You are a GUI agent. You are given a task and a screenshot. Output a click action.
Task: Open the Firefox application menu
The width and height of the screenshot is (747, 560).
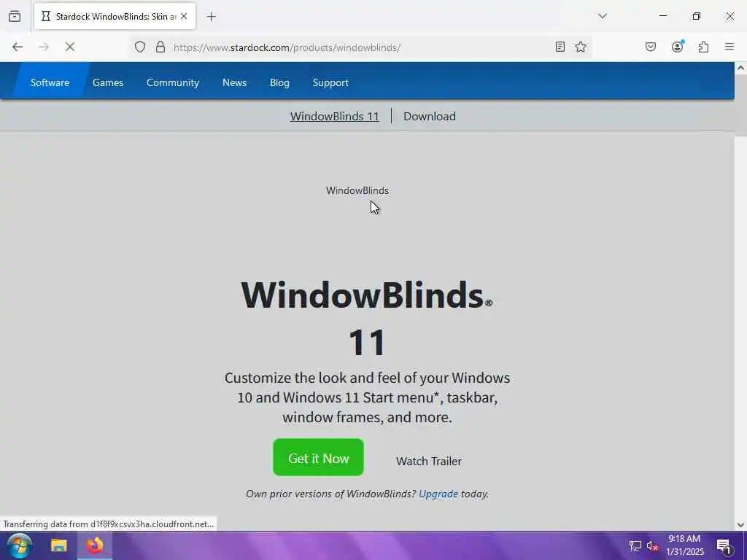[x=729, y=47]
